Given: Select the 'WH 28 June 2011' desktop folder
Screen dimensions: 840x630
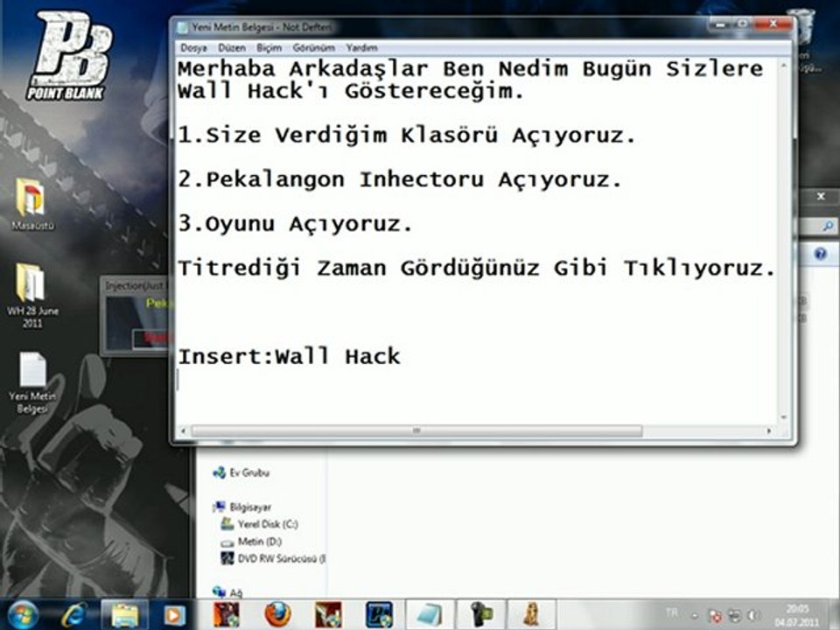Looking at the screenshot, I should (x=31, y=295).
